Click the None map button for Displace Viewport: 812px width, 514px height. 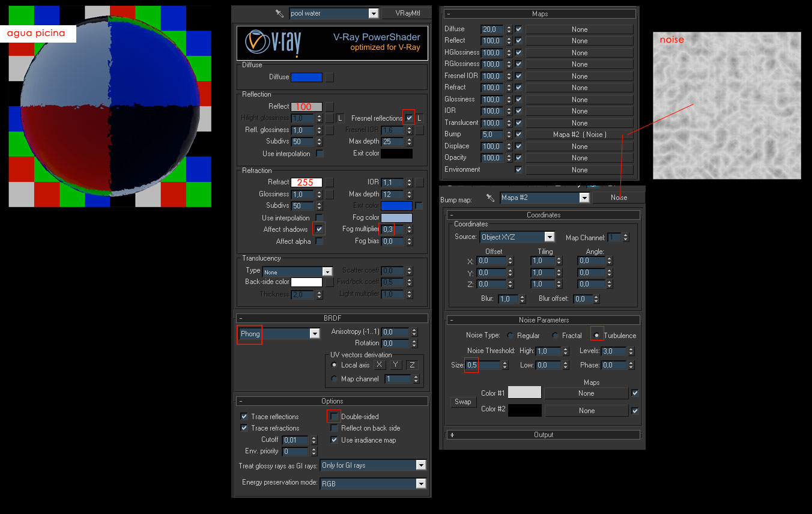coord(580,147)
